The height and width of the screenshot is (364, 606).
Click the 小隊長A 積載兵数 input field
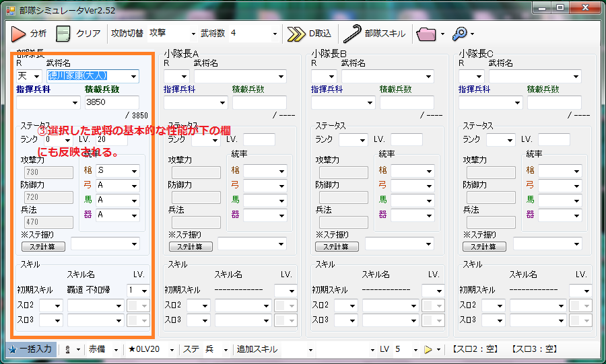click(x=259, y=103)
